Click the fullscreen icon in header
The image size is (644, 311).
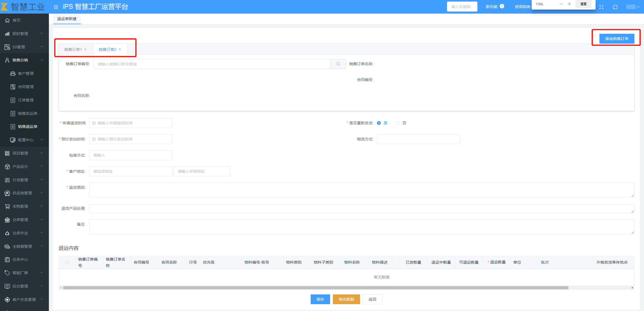tap(601, 7)
